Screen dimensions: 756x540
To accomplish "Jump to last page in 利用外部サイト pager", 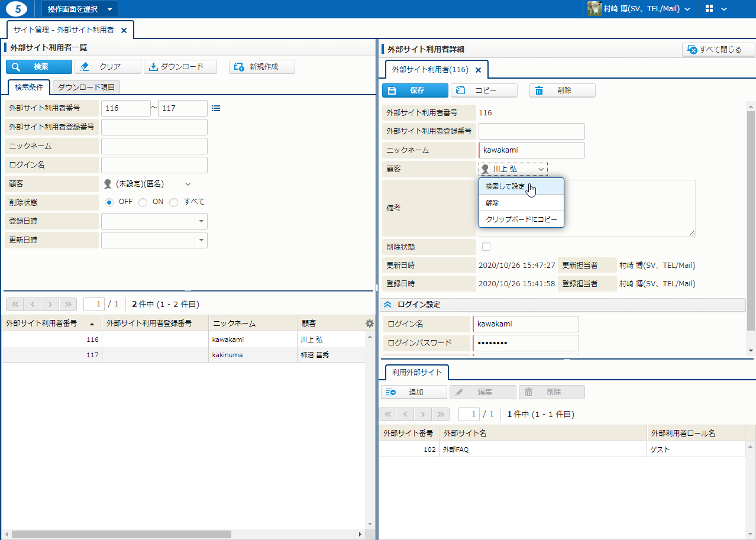I will (x=441, y=414).
